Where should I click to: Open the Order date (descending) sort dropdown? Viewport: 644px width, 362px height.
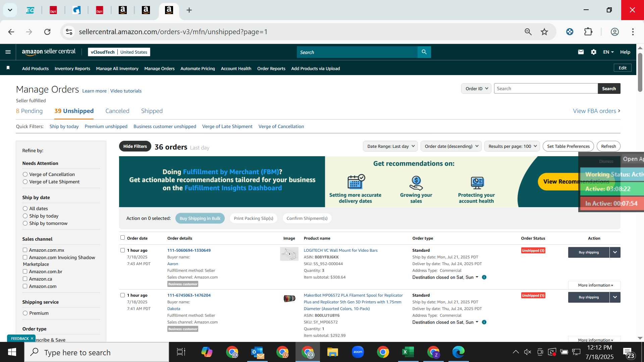click(451, 146)
